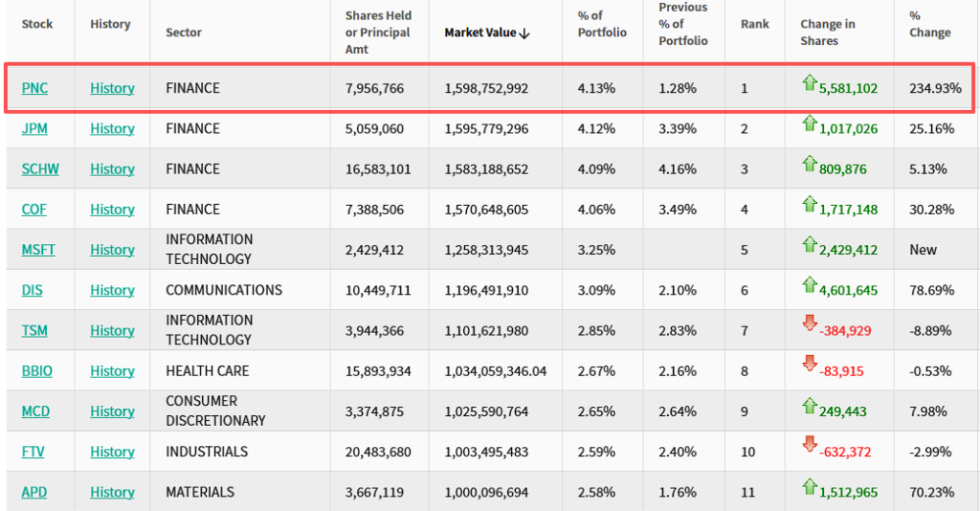This screenshot has height=511, width=980.
Task: View History for JPM holding
Action: [112, 128]
